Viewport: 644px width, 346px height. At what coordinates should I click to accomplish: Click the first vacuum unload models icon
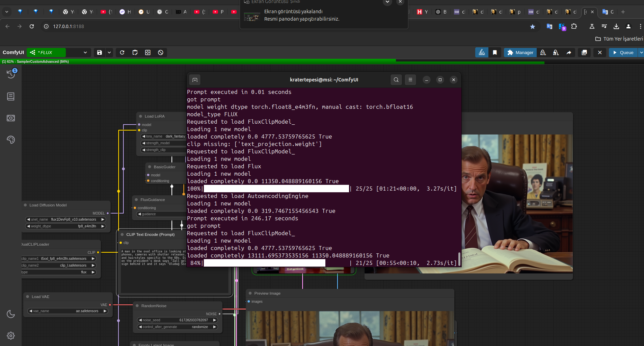click(543, 52)
